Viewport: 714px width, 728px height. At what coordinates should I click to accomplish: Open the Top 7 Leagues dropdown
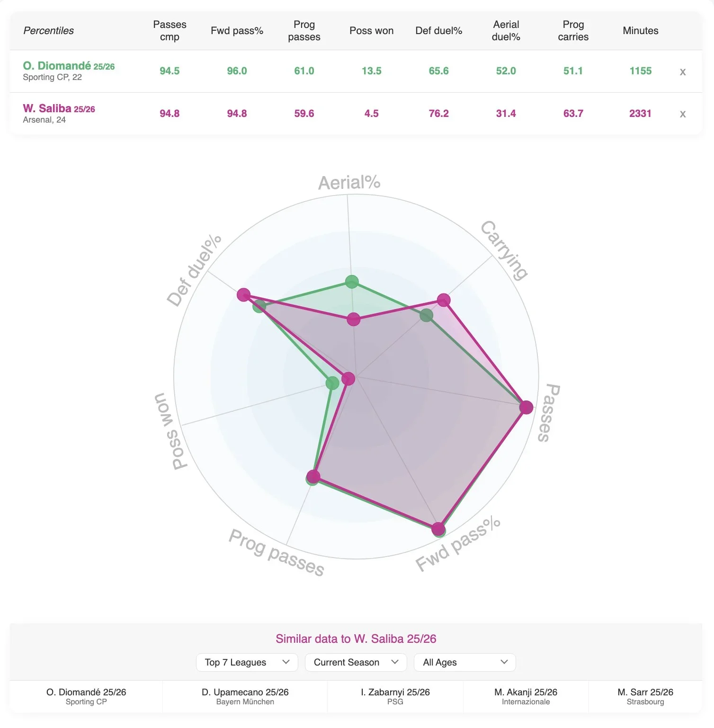247,662
